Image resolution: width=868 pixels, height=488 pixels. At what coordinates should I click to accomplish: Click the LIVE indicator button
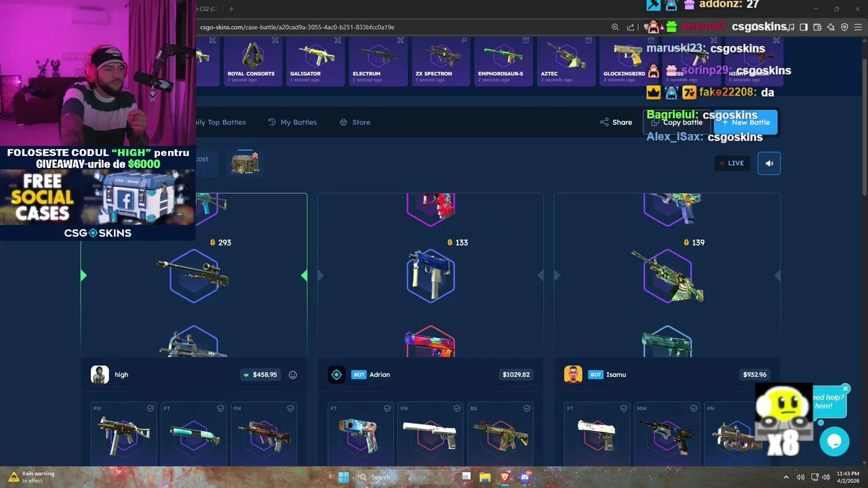tap(732, 163)
